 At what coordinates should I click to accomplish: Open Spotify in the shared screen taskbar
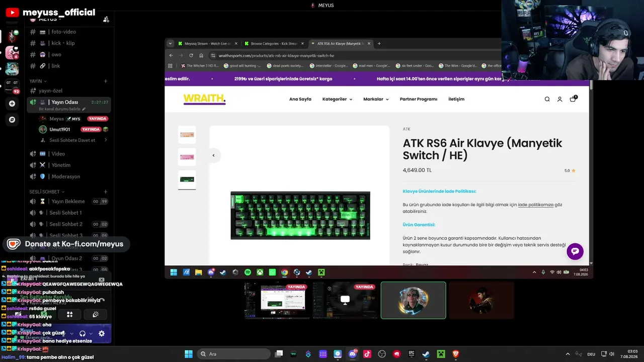248,273
